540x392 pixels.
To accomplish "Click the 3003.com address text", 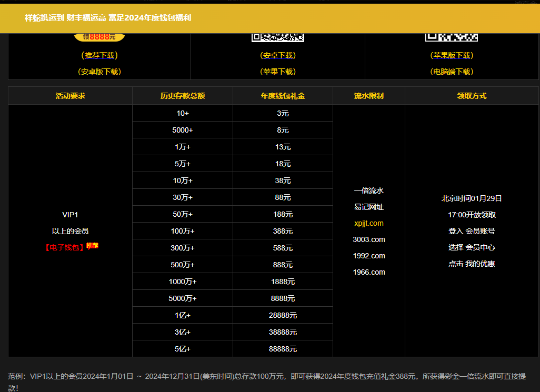I will pos(369,239).
